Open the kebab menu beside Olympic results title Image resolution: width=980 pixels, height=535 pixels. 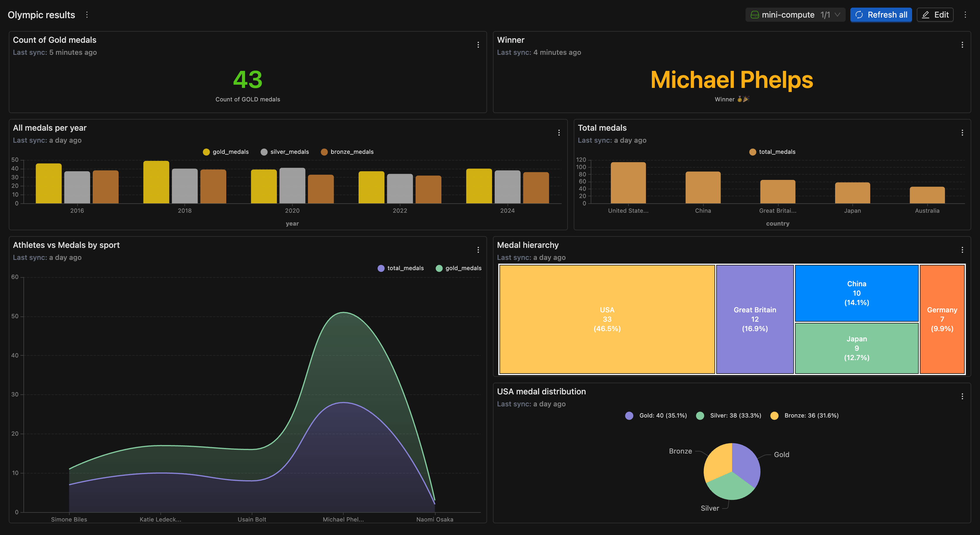87,15
